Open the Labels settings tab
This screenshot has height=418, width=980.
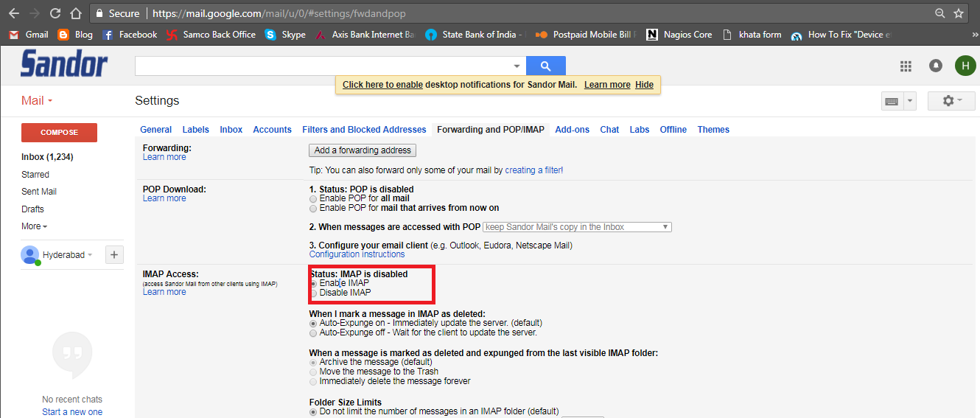195,130
